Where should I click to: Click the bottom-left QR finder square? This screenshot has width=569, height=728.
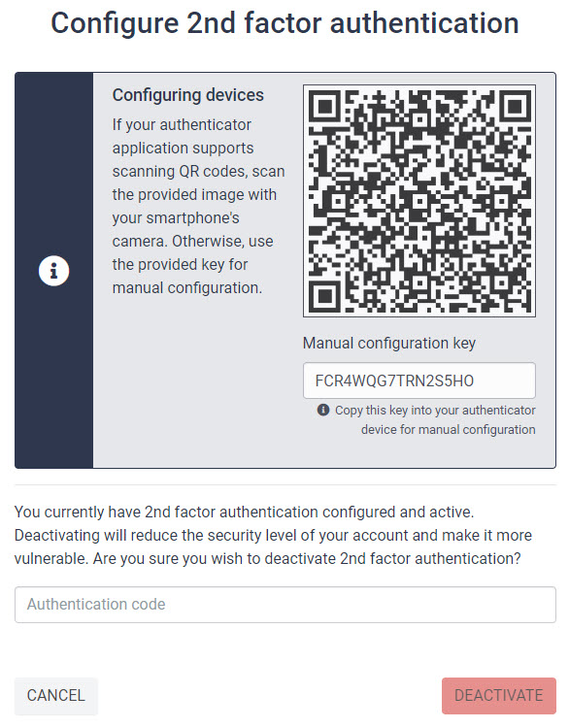[x=324, y=296]
